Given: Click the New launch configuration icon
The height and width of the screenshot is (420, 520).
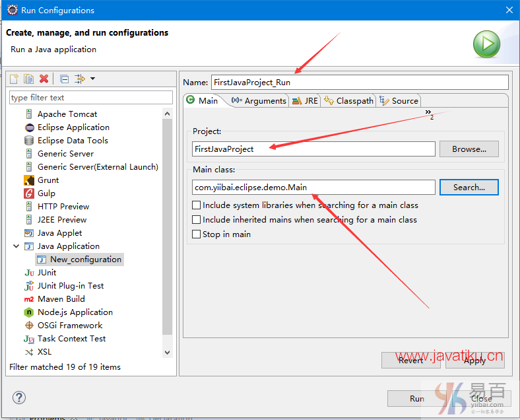Looking at the screenshot, I should (x=15, y=79).
